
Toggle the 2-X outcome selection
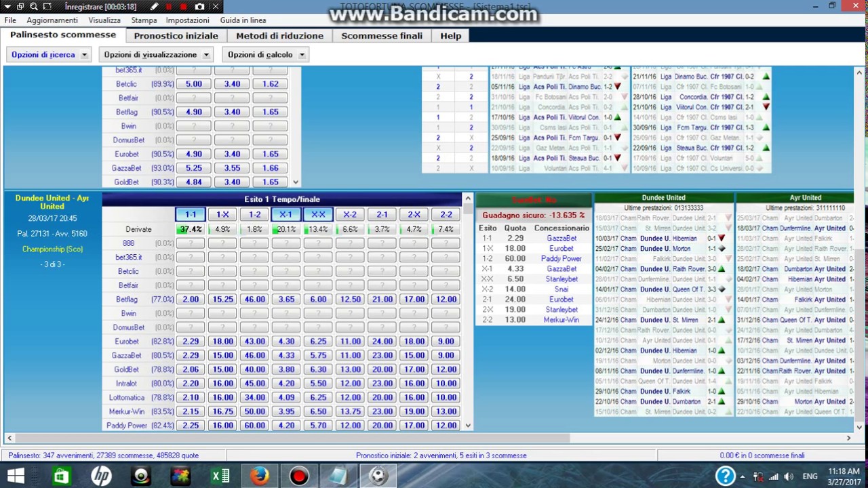click(414, 214)
